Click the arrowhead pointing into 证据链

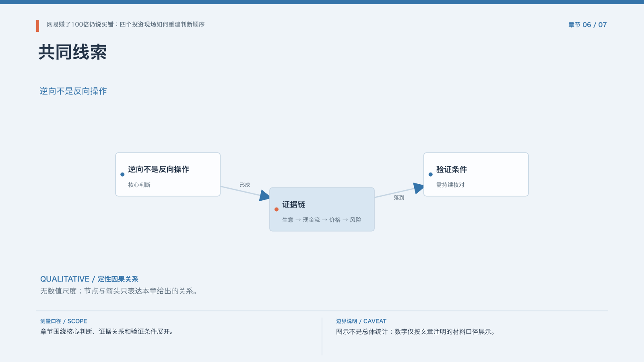pyautogui.click(x=264, y=195)
